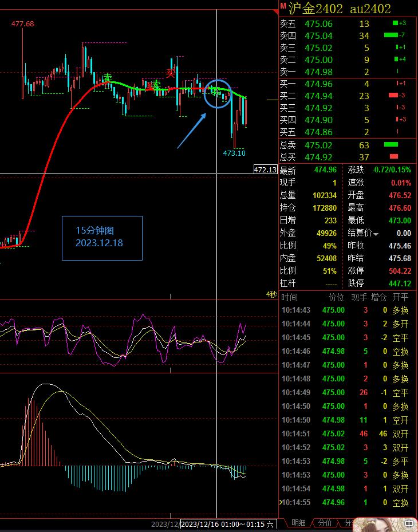Select the 总量 102334 value
This screenshot has height=532, width=418.
(325, 195)
